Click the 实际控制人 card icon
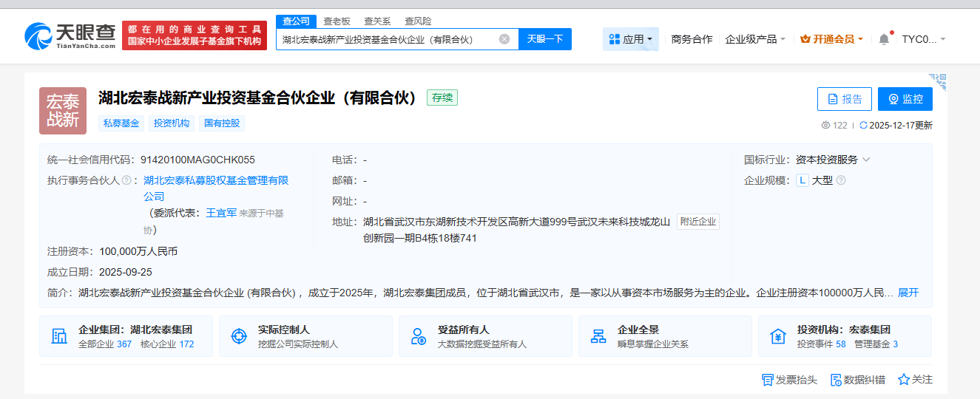 coord(239,336)
